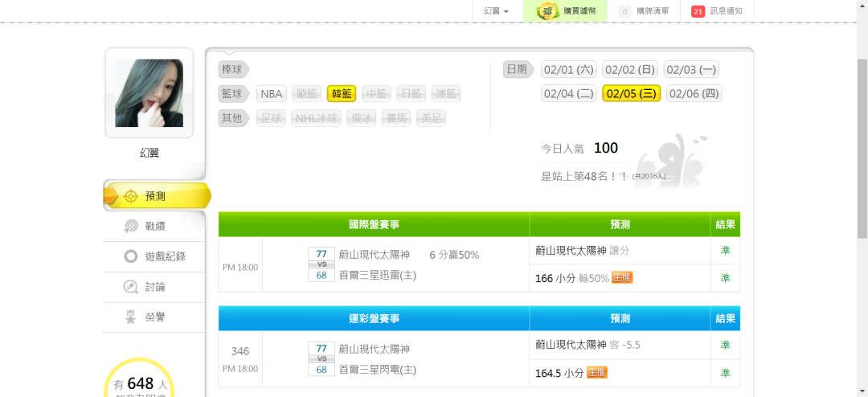Viewport: 868px width, 397px height.
Task: Select the 歐籃 league filter
Action: (x=307, y=93)
